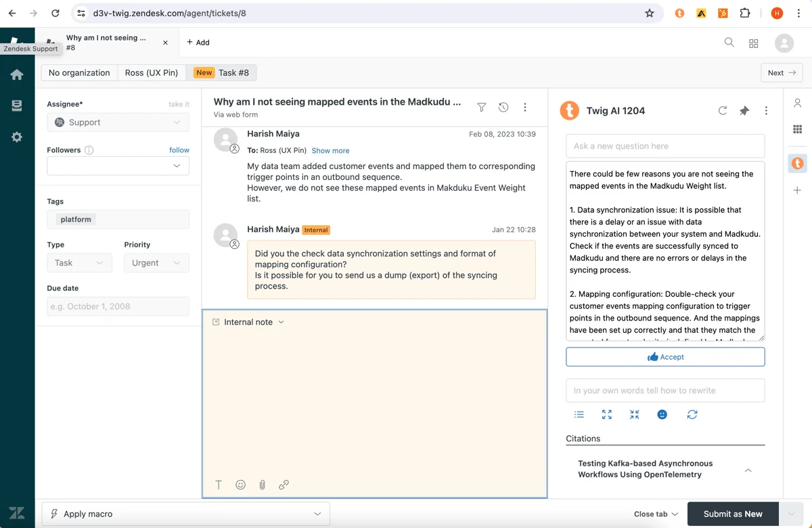Viewport: 812px width, 528px height.
Task: Click the take it link
Action: (x=179, y=104)
